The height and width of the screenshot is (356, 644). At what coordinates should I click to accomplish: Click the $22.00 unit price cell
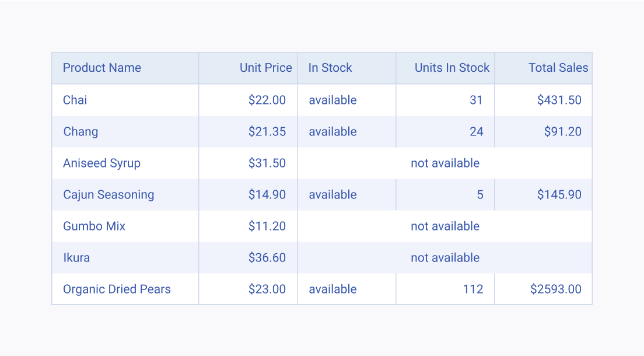248,100
